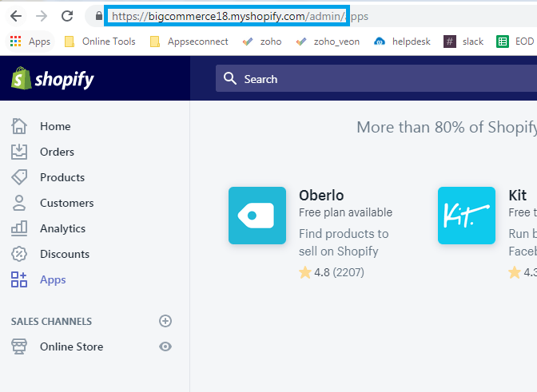Click the Online Store storefront icon

pyautogui.click(x=19, y=346)
